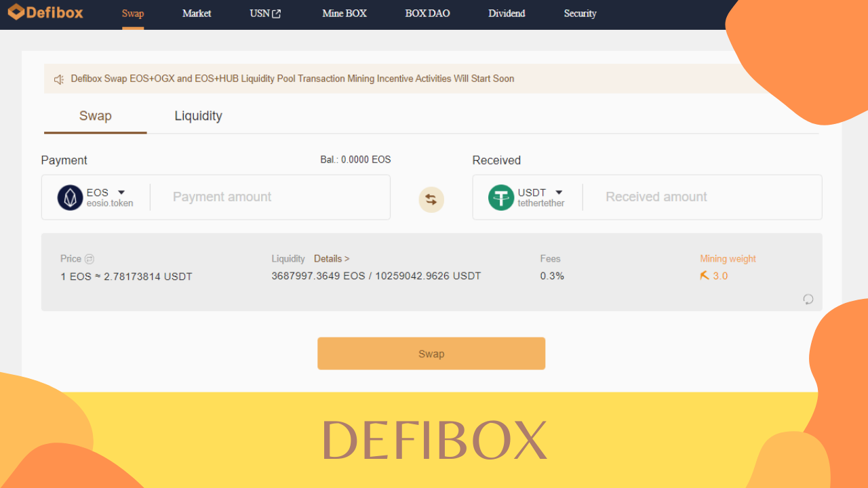Open the Mine BOX page

pos(344,14)
